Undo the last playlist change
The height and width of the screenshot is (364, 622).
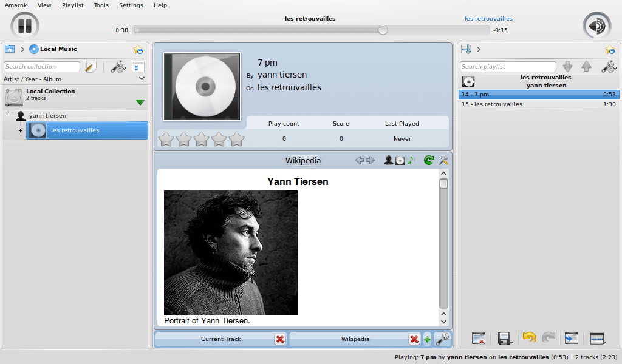point(529,339)
